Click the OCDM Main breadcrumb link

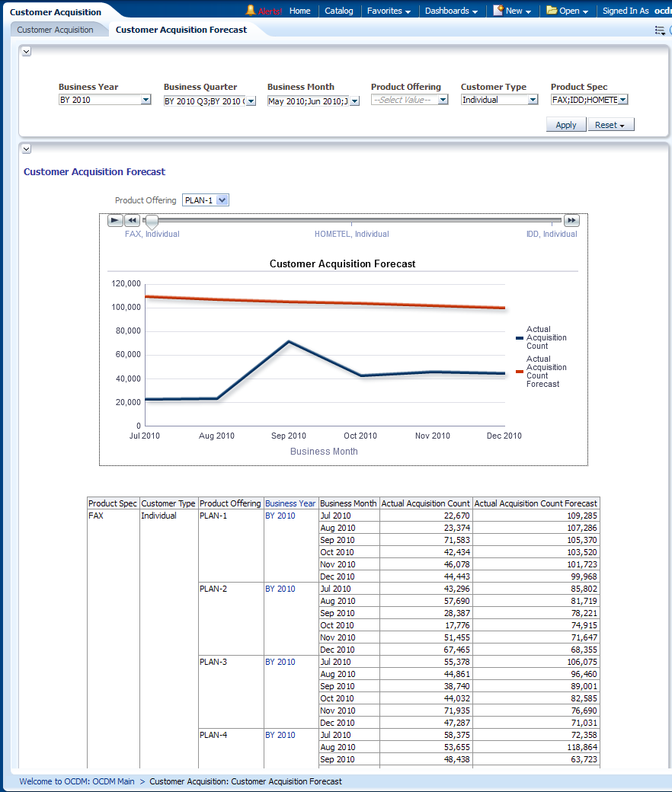[x=76, y=781]
